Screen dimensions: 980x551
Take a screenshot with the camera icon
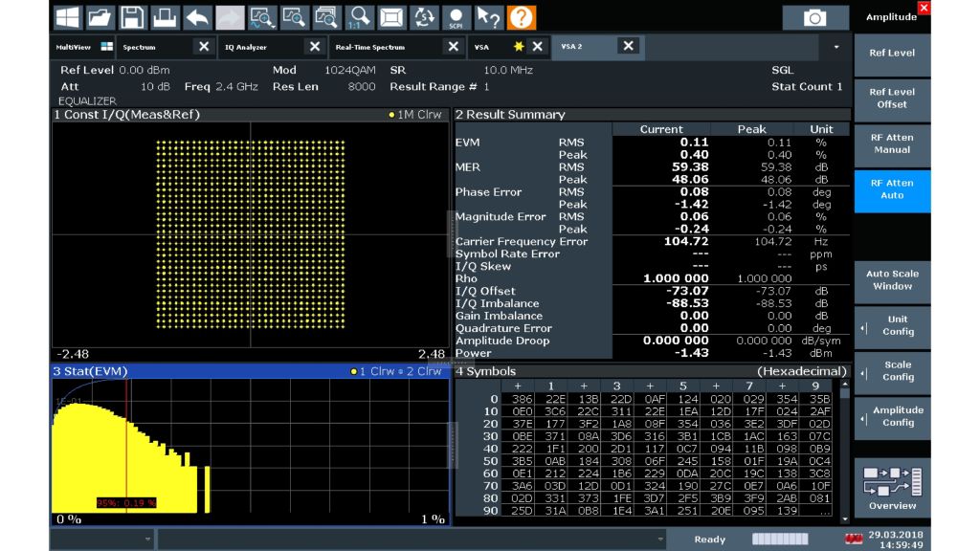815,18
